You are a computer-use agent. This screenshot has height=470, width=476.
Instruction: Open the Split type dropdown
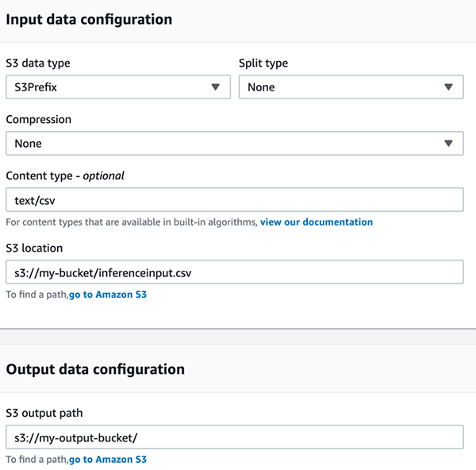click(x=351, y=87)
